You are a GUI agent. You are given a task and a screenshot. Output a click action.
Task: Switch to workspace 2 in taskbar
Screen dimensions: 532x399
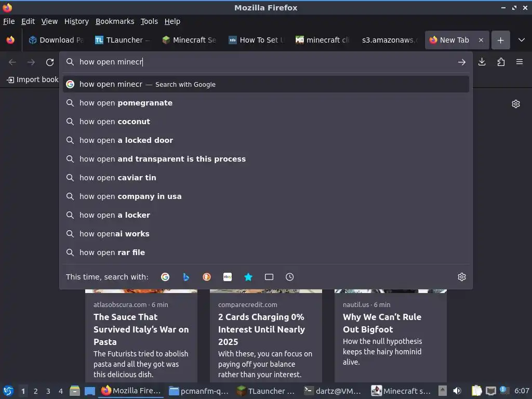coord(35,391)
